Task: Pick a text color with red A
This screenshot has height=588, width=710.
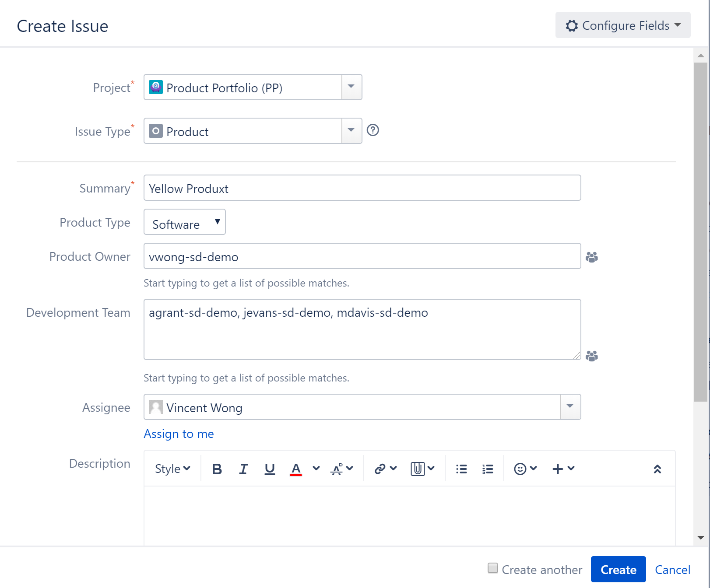Action: pyautogui.click(x=296, y=469)
